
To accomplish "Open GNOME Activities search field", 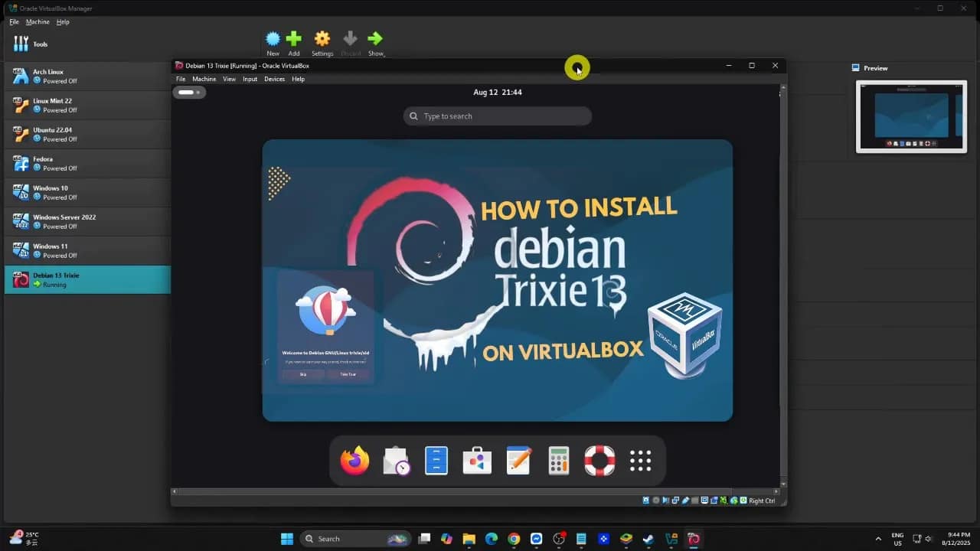I will click(x=497, y=116).
